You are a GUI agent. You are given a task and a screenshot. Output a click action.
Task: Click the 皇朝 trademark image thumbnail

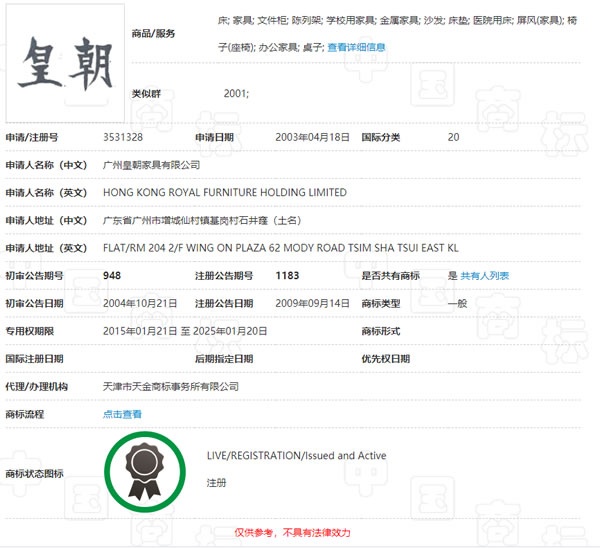click(x=65, y=63)
